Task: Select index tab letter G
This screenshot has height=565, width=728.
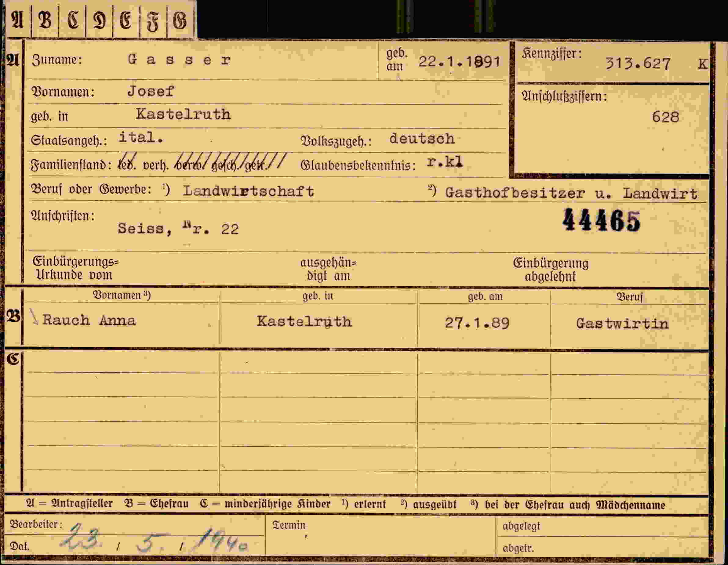Action: click(x=180, y=20)
